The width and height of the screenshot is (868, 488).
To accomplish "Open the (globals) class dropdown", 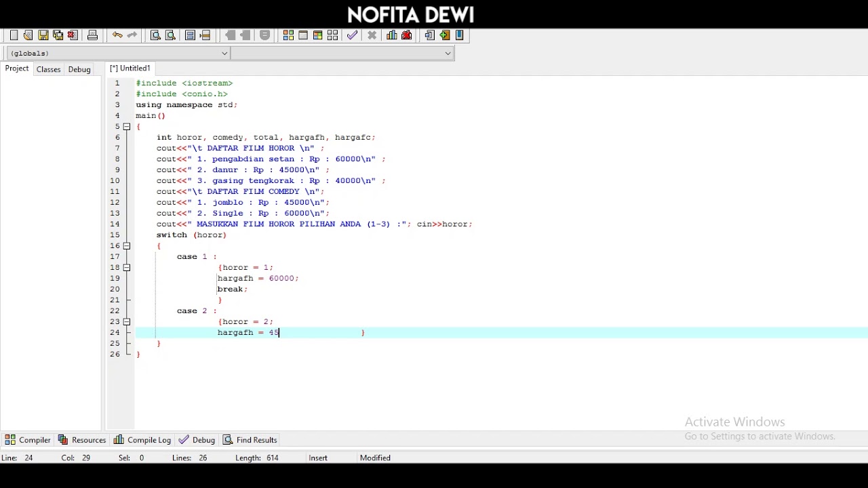I will coord(119,53).
